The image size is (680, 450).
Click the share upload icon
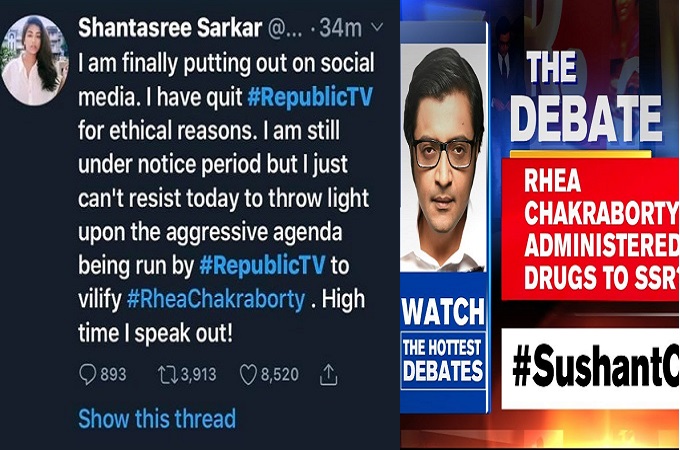pyautogui.click(x=328, y=375)
